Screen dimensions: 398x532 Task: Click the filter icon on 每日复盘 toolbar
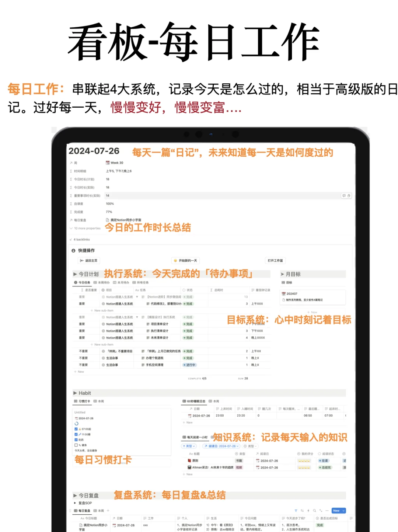[x=296, y=510]
